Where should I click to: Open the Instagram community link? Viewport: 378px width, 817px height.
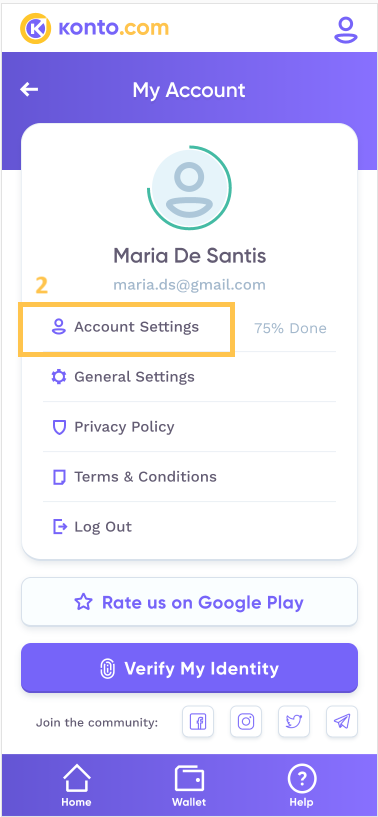click(246, 722)
